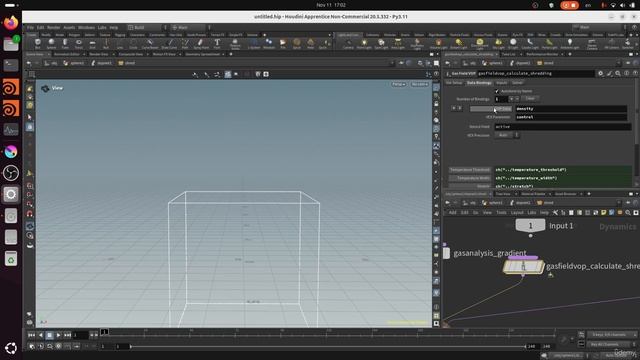Select the gasanalysis_gradient node
Screen dimensions: 640x360
pos(447,253)
